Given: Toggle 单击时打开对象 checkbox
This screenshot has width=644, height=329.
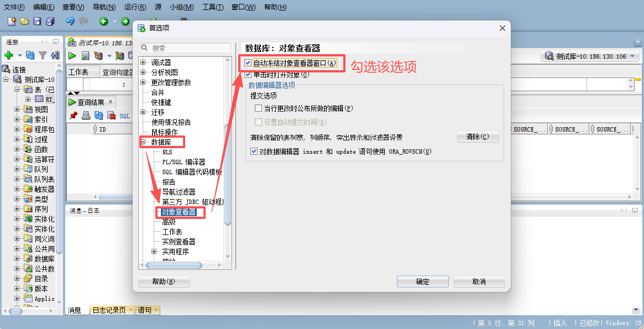Looking at the screenshot, I should (247, 75).
